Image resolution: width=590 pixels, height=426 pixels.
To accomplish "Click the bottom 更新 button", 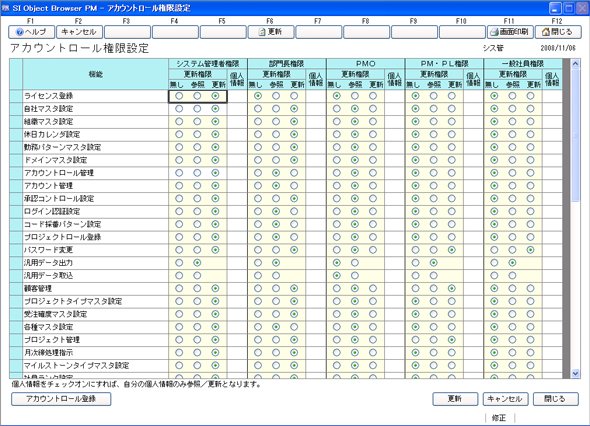I will point(455,399).
